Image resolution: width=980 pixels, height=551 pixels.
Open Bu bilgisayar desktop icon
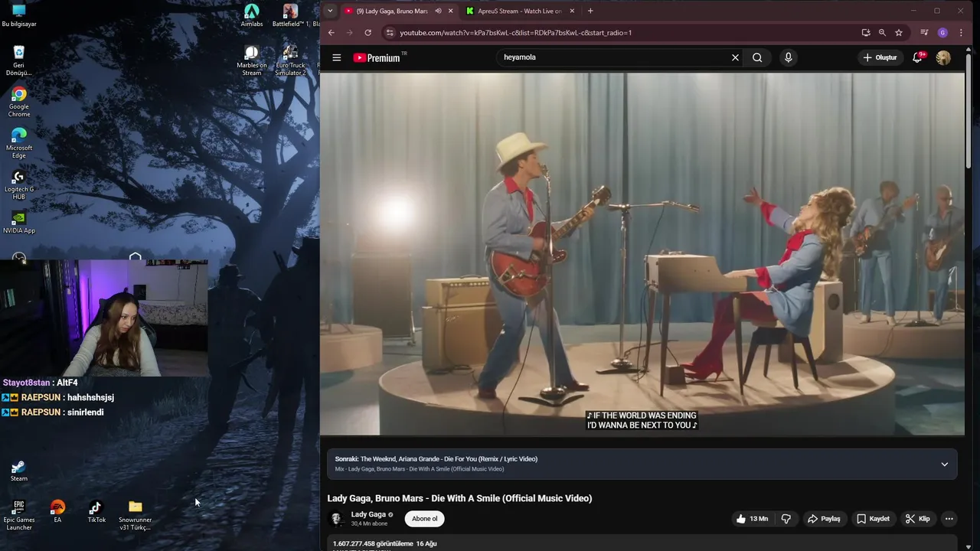(19, 15)
